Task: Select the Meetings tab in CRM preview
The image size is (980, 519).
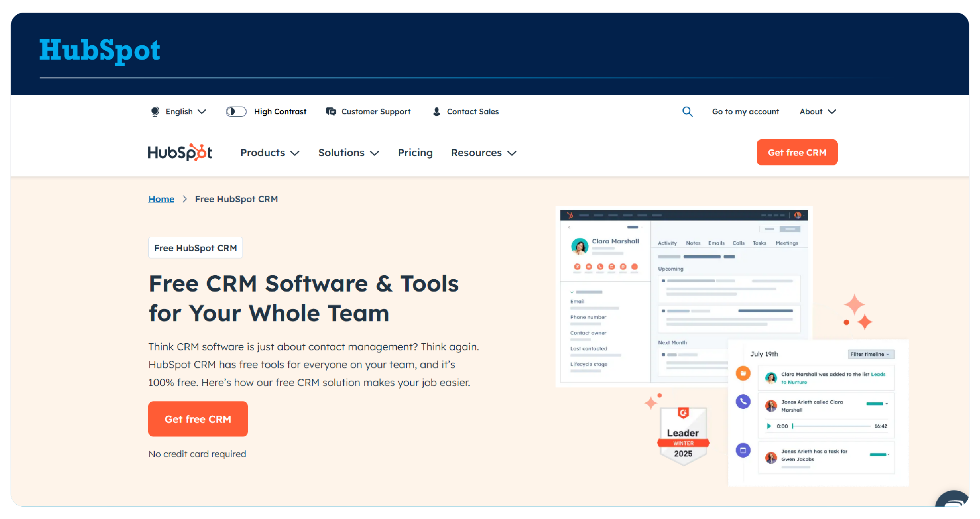Action: [787, 243]
